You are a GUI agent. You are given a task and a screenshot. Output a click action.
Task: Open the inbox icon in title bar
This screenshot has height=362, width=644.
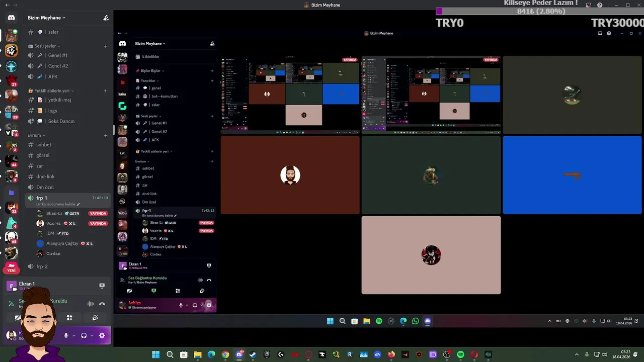pyautogui.click(x=588, y=5)
